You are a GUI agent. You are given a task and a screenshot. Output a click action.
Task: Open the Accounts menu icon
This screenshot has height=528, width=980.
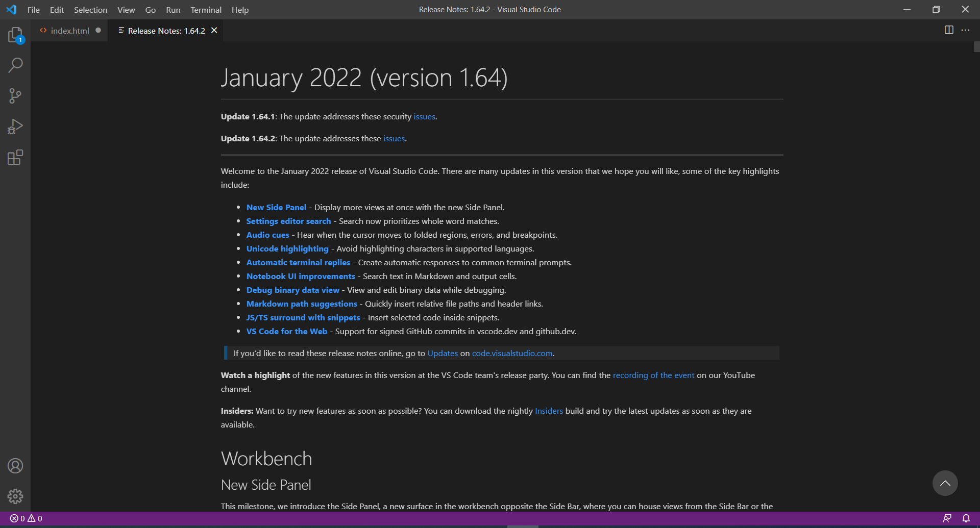pos(15,466)
